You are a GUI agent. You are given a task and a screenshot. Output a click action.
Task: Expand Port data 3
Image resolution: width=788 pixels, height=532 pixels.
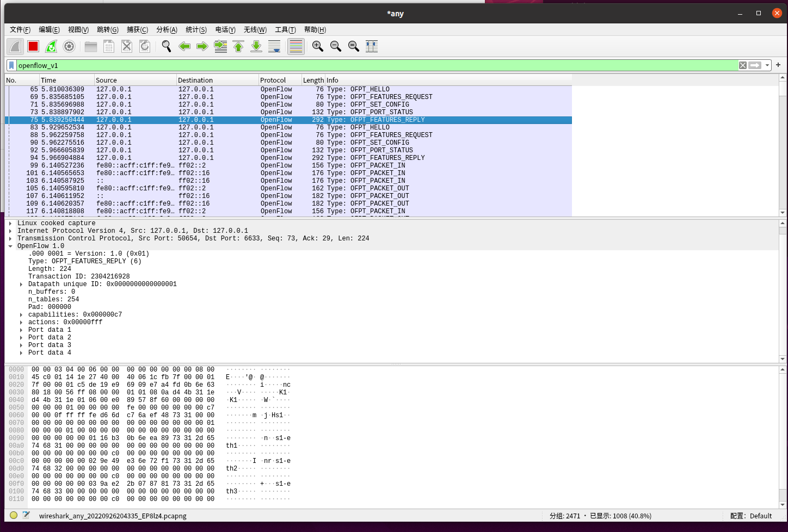[x=21, y=345]
